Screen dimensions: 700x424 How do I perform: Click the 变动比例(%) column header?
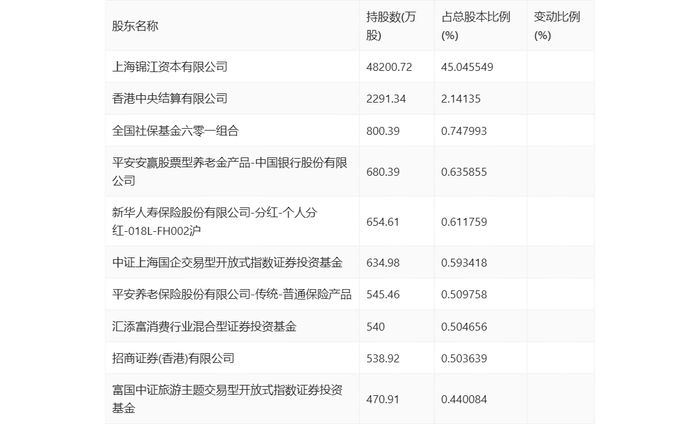pyautogui.click(x=557, y=26)
